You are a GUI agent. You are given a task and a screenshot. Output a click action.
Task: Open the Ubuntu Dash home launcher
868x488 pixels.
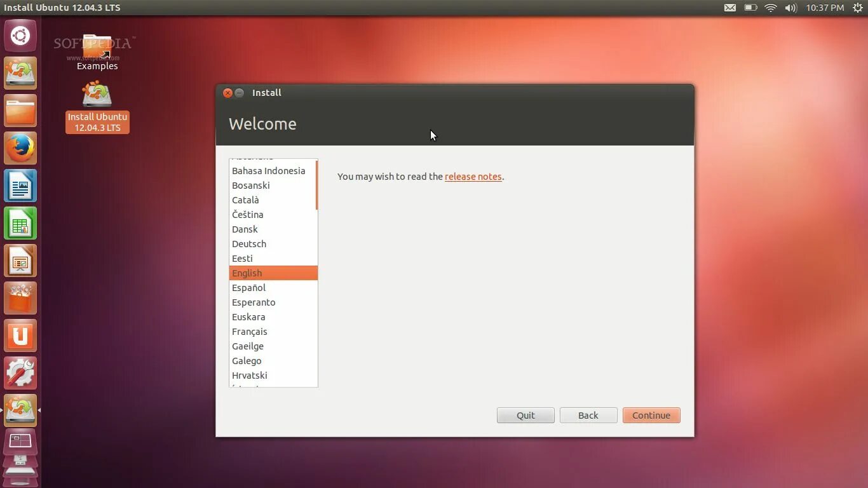[20, 36]
